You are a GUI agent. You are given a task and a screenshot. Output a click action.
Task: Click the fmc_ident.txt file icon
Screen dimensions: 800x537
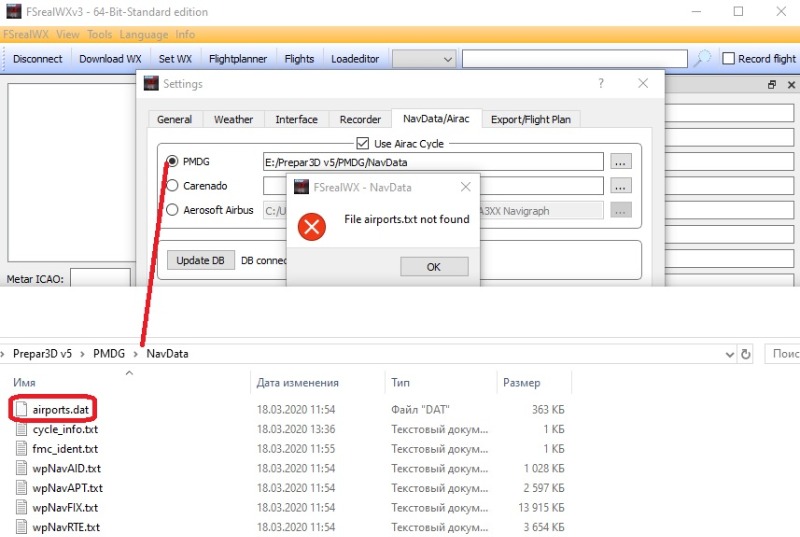click(x=21, y=448)
